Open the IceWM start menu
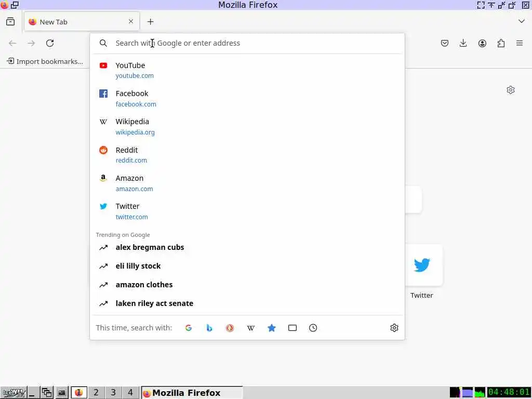Image resolution: width=532 pixels, height=399 pixels. [14, 393]
